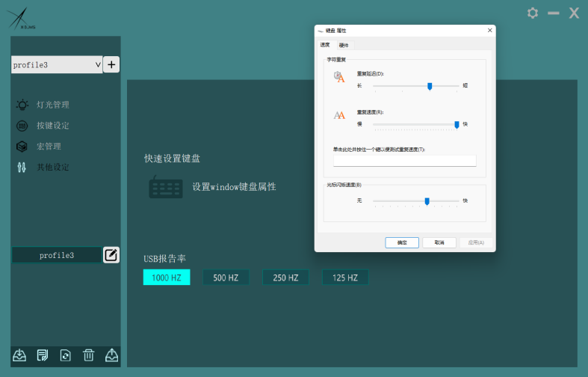Open 灯光管理 lighting management

tap(52, 105)
